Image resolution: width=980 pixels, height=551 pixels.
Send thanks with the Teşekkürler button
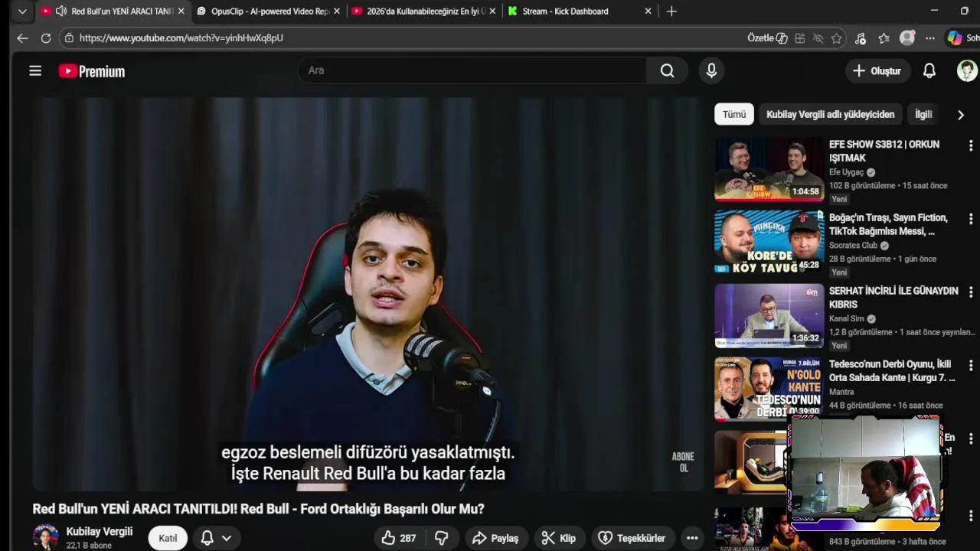click(x=632, y=538)
